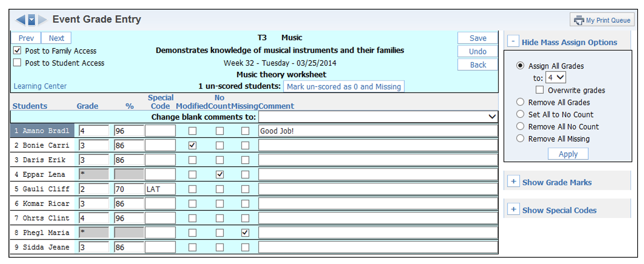This screenshot has height=264, width=644.
Task: Click the blue back arrow icon
Action: coord(21,20)
